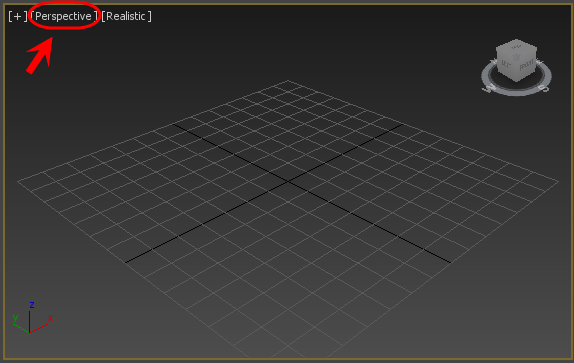Open the Perspective point-of-view viewport menu

[64, 16]
